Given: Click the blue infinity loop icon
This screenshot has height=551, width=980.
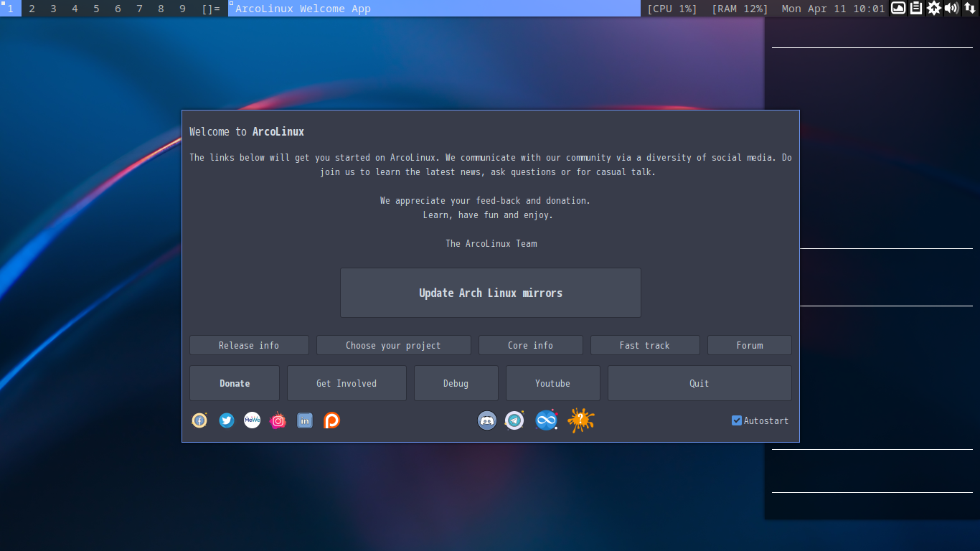Looking at the screenshot, I should pyautogui.click(x=547, y=420).
